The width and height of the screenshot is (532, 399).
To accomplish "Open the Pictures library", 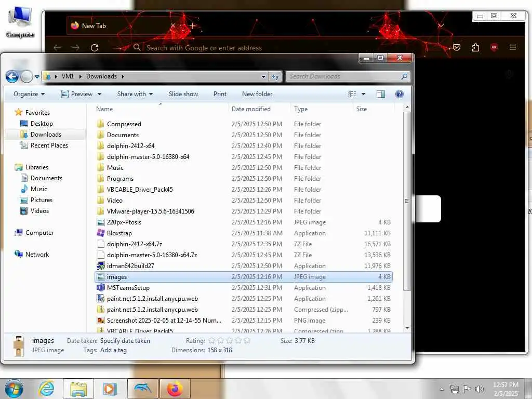I will (42, 200).
